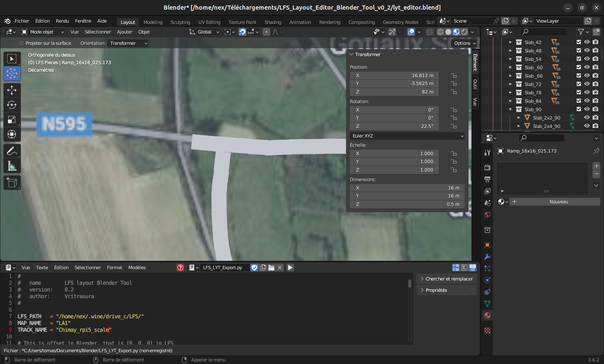The height and width of the screenshot is (364, 604).
Task: Open the Object properties tab
Action: [487, 245]
